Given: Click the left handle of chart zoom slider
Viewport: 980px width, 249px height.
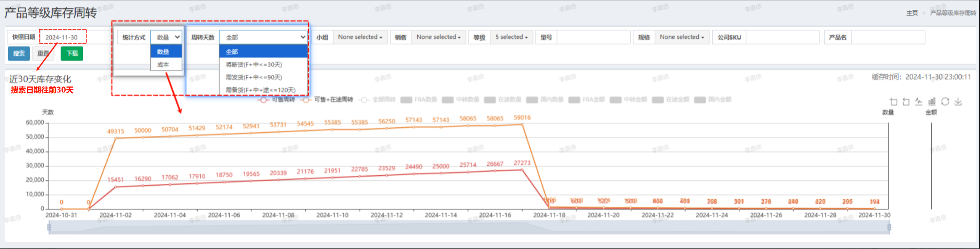Looking at the screenshot, I should coord(49,227).
